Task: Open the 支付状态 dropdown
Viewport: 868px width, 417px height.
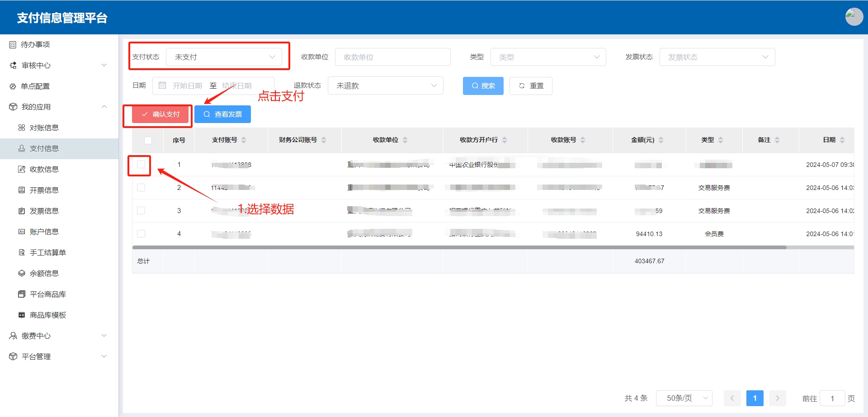Action: point(224,57)
